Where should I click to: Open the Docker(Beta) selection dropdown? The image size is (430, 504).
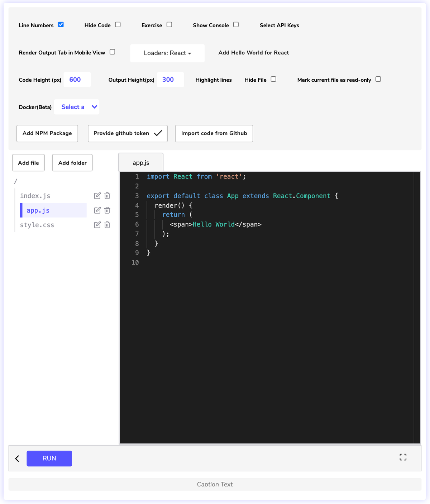pos(76,106)
